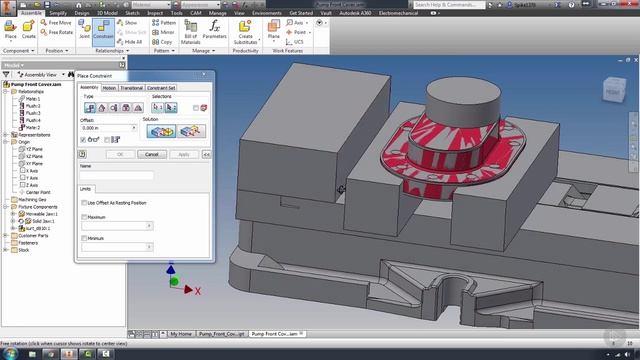Click the ViewCube in the viewport
This screenshot has width=640, height=360.
click(614, 89)
